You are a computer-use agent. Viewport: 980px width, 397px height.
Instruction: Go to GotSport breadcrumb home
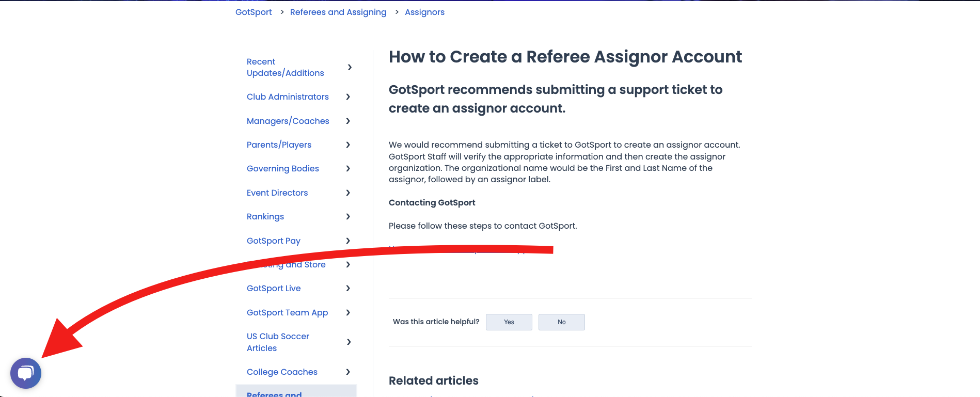coord(254,12)
